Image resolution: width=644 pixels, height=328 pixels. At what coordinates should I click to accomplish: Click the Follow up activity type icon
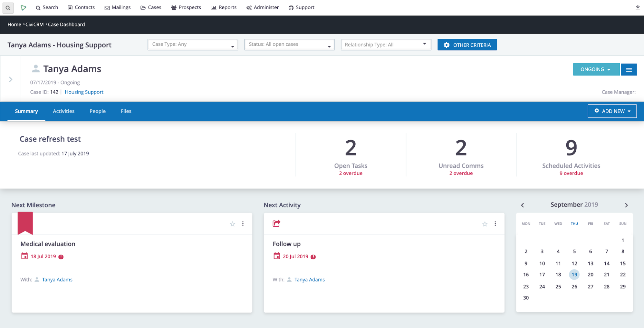click(276, 223)
